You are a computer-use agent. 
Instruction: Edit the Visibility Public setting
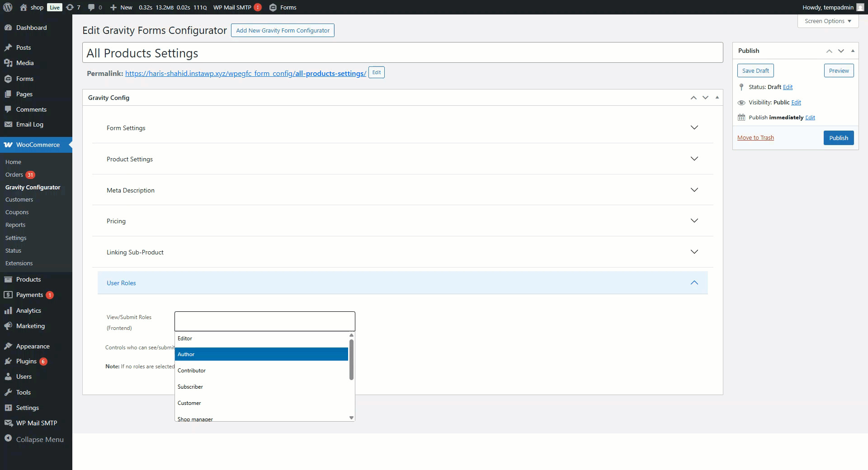pos(796,103)
